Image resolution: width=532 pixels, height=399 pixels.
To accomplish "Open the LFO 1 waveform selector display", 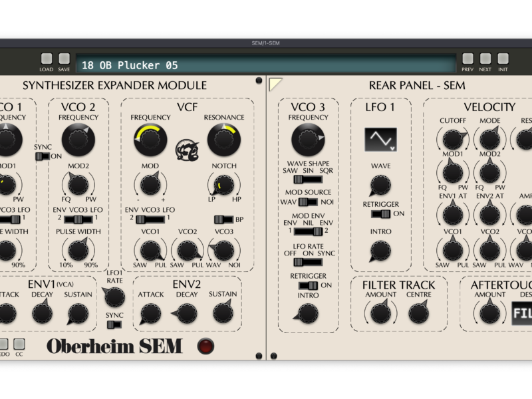I will pos(380,140).
